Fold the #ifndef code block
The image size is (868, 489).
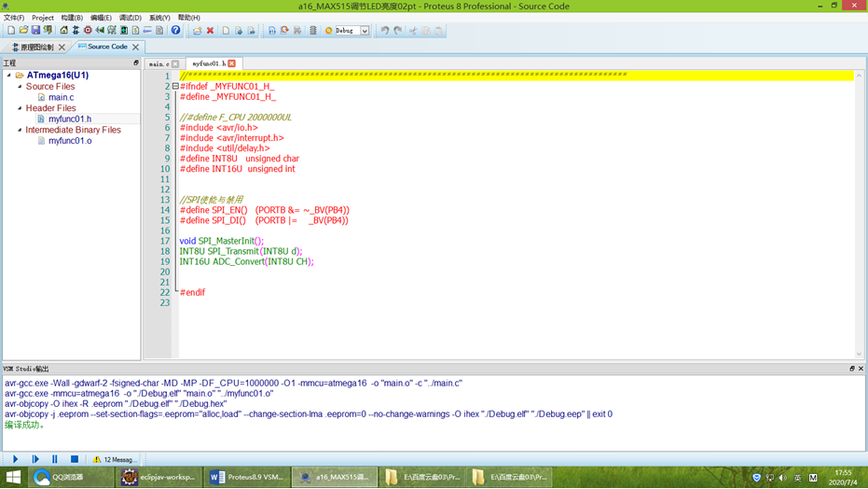(x=175, y=87)
